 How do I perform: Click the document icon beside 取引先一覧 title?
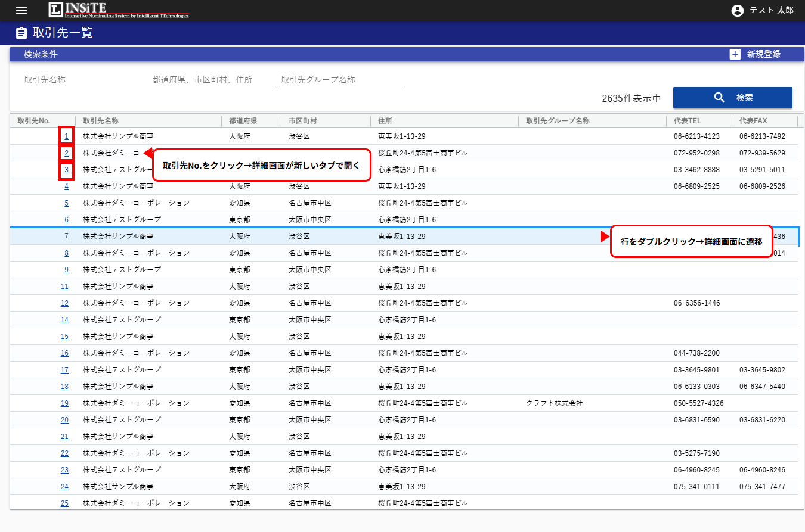(x=21, y=33)
